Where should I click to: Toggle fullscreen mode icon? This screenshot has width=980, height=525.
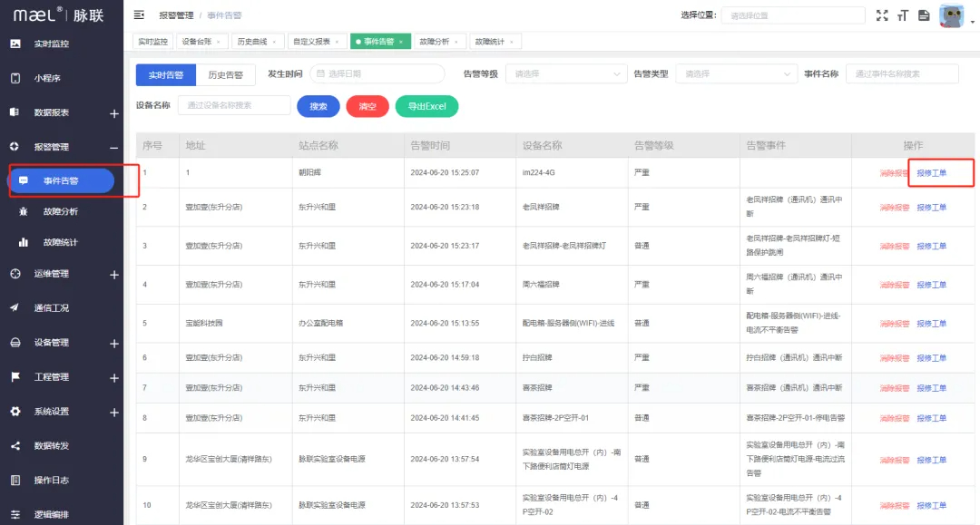click(x=882, y=15)
